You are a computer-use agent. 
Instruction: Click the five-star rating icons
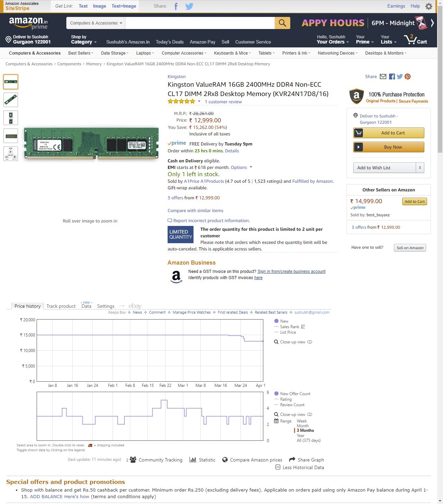(181, 102)
